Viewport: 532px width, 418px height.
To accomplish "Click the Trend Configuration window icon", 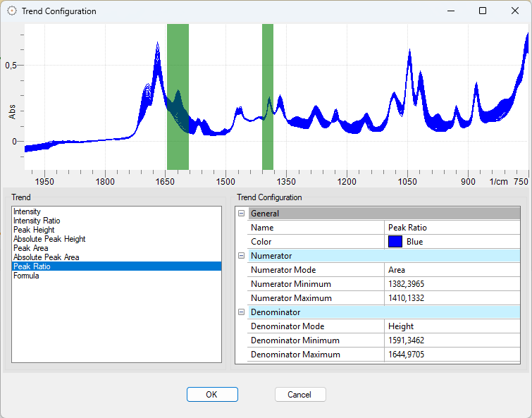I will [x=11, y=11].
